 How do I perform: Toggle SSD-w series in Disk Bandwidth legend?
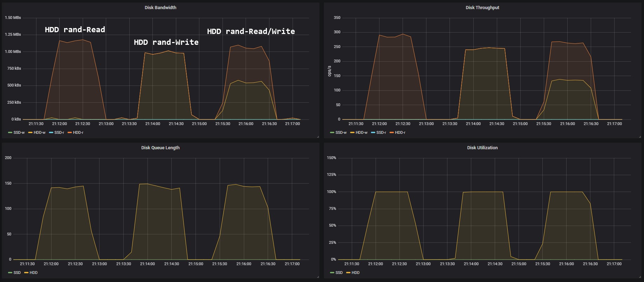click(19, 132)
